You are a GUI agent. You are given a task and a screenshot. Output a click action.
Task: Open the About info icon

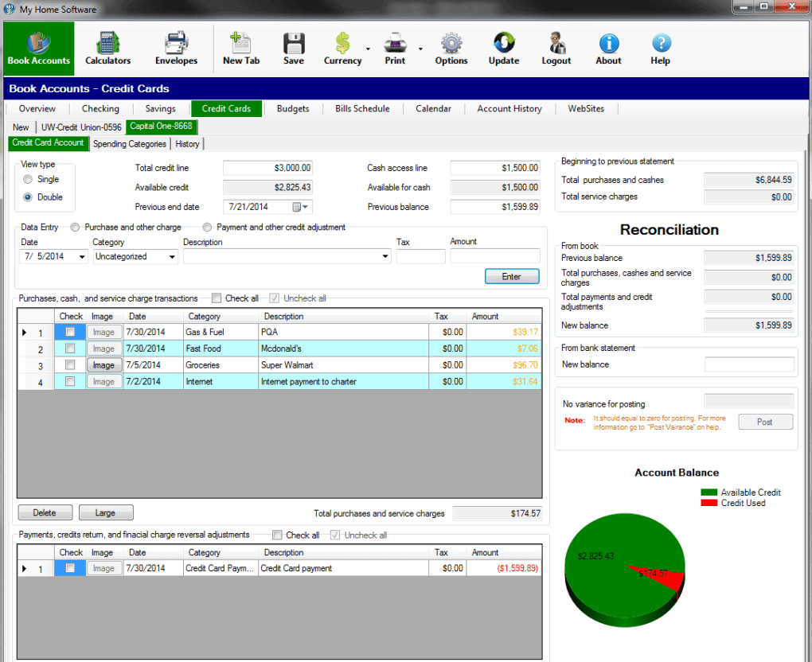tap(609, 48)
